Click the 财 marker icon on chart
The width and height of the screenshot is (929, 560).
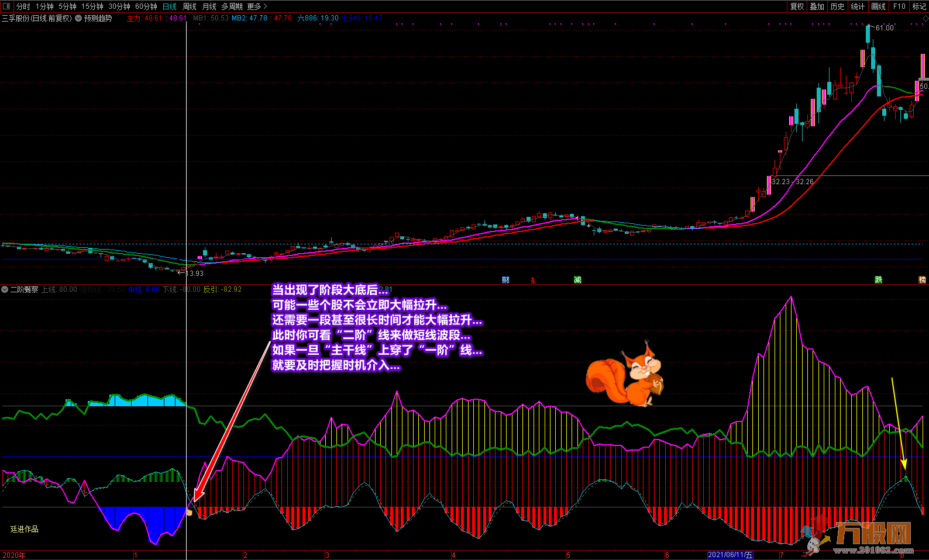(x=505, y=280)
